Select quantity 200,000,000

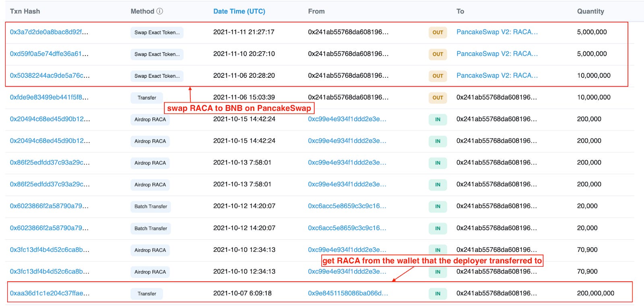click(596, 293)
